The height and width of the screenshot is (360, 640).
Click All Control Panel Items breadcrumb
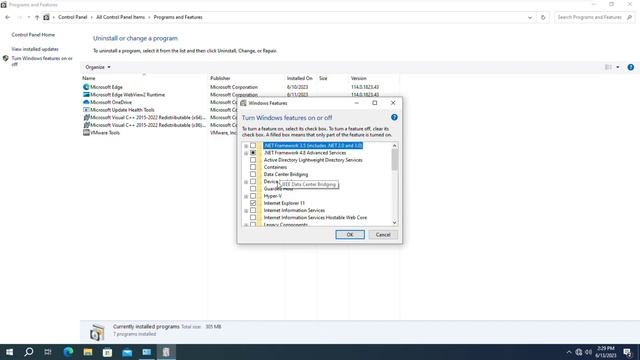click(120, 17)
